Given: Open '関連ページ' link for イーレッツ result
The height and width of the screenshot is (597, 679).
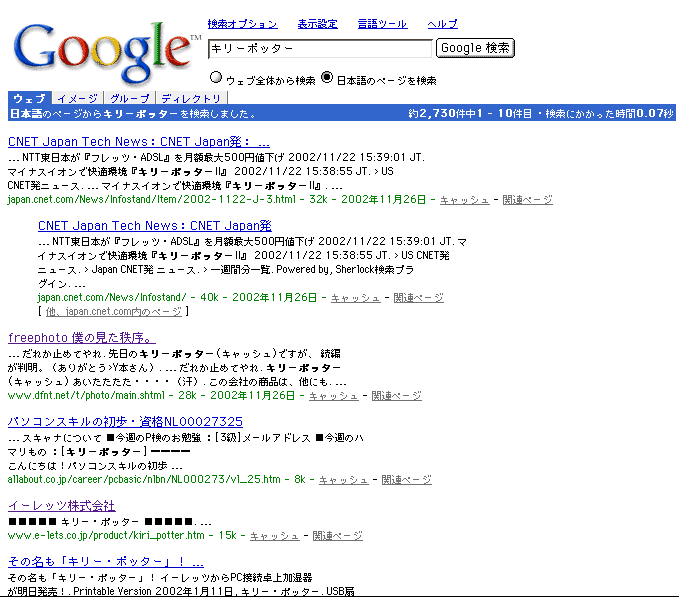Looking at the screenshot, I should coord(337,536).
